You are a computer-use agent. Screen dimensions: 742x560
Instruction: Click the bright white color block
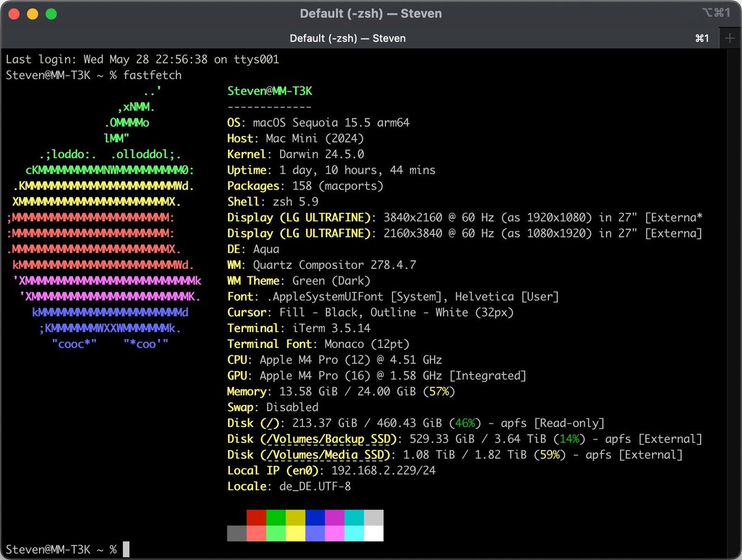point(373,533)
